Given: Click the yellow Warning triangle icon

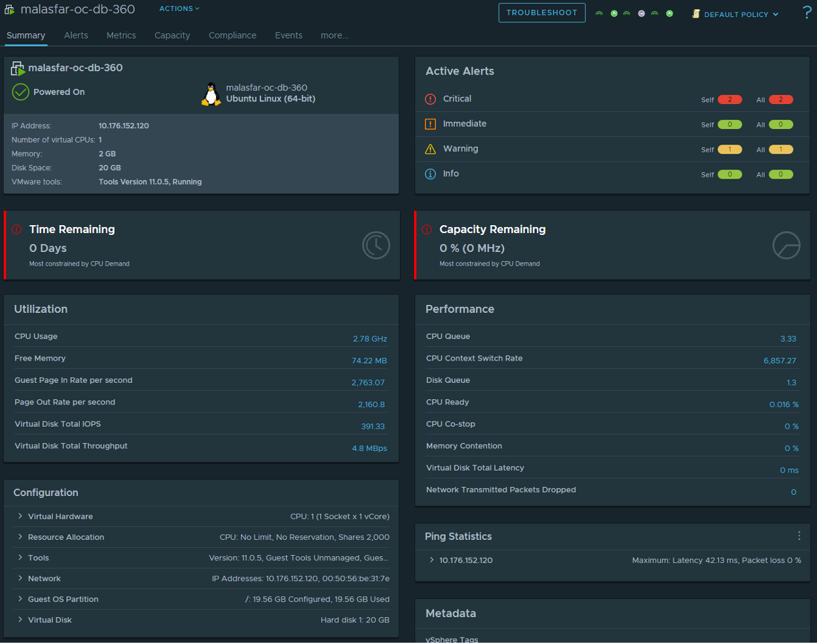Looking at the screenshot, I should [x=430, y=149].
